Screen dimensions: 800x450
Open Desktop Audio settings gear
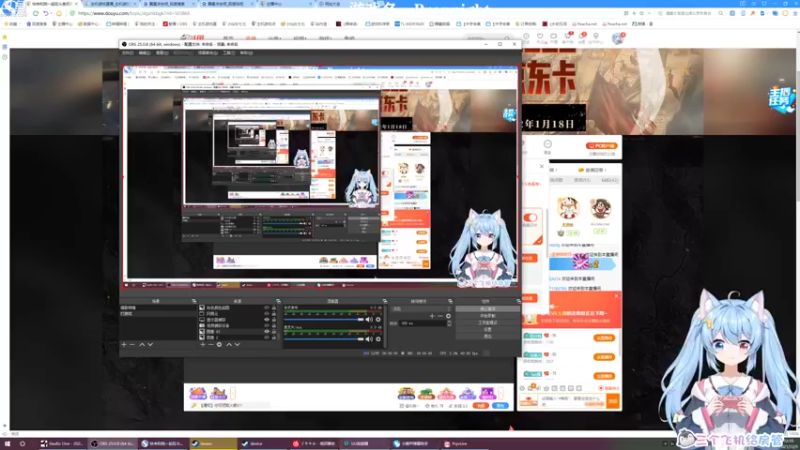click(x=378, y=320)
